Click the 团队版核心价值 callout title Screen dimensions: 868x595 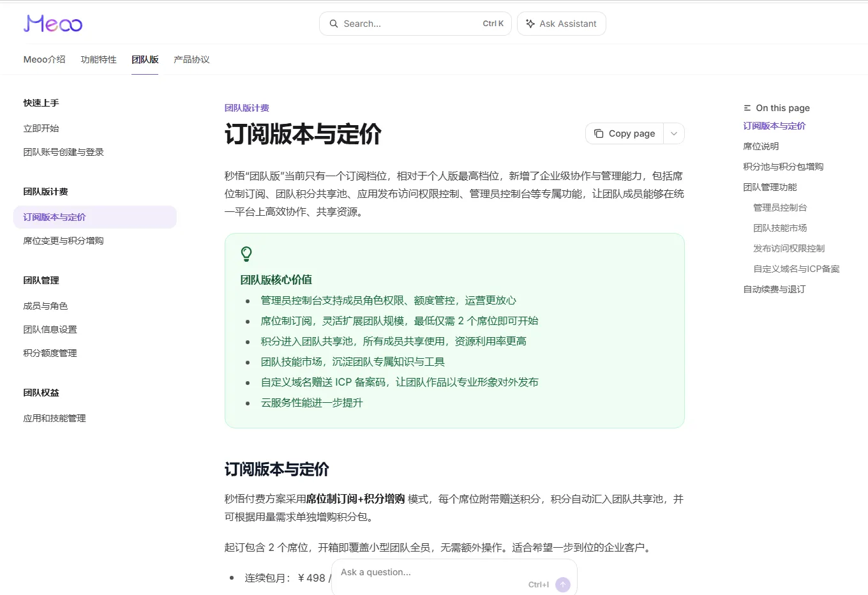click(x=276, y=280)
